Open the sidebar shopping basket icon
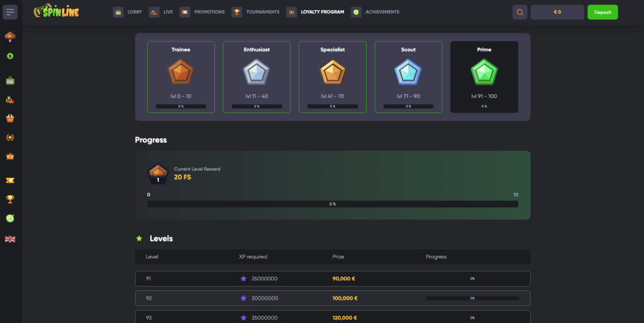The width and height of the screenshot is (644, 323). pyautogui.click(x=10, y=118)
